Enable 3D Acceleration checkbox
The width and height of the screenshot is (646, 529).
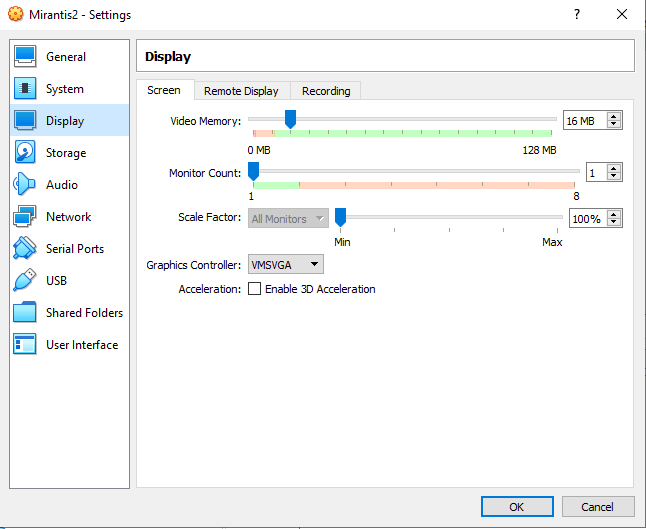(254, 289)
